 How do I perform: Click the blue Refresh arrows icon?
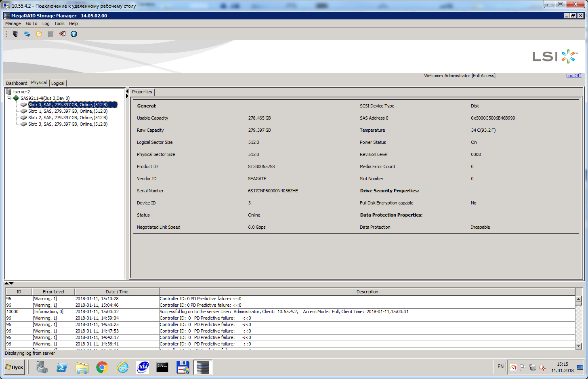pos(27,34)
